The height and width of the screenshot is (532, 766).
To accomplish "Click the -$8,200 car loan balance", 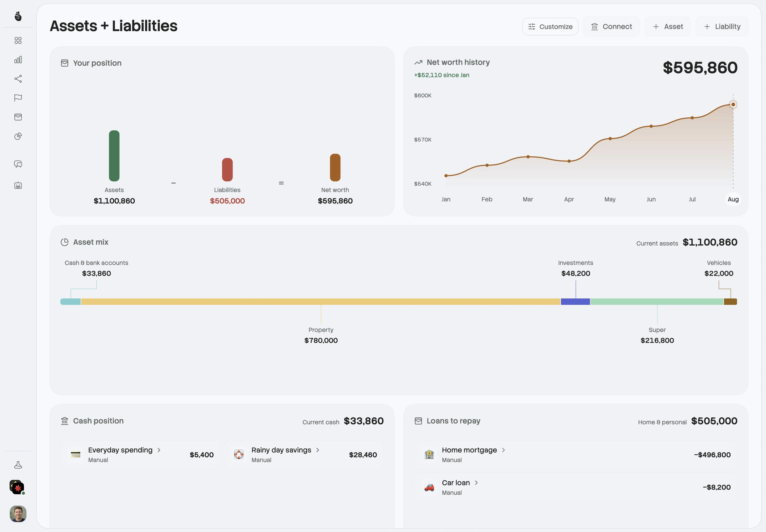I will (717, 487).
